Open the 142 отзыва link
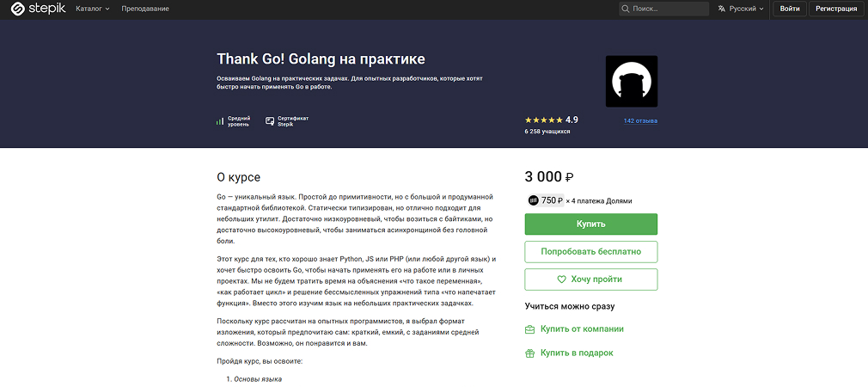This screenshot has width=868, height=387. click(x=640, y=120)
